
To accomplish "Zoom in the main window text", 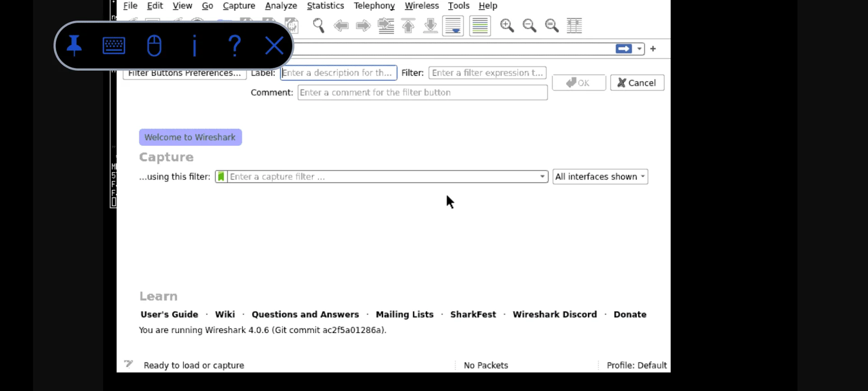I will (x=507, y=26).
